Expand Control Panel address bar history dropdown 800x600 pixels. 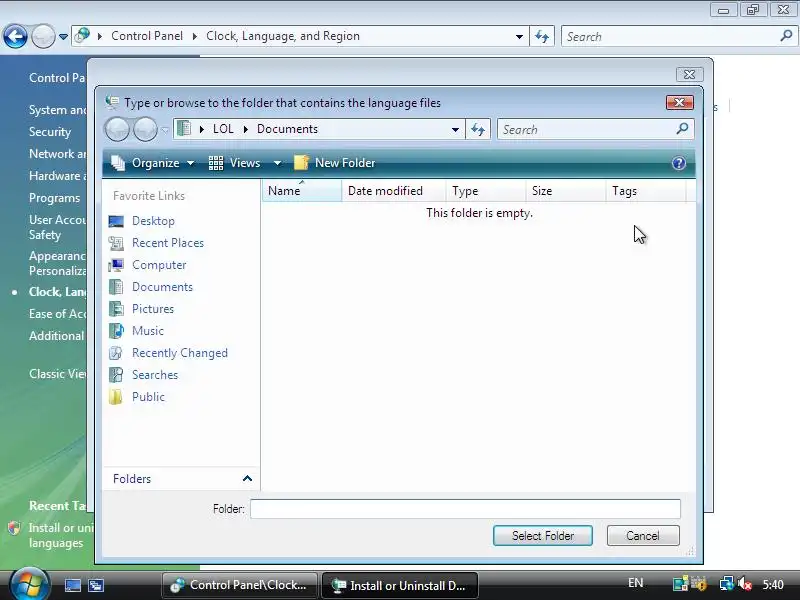pos(519,37)
